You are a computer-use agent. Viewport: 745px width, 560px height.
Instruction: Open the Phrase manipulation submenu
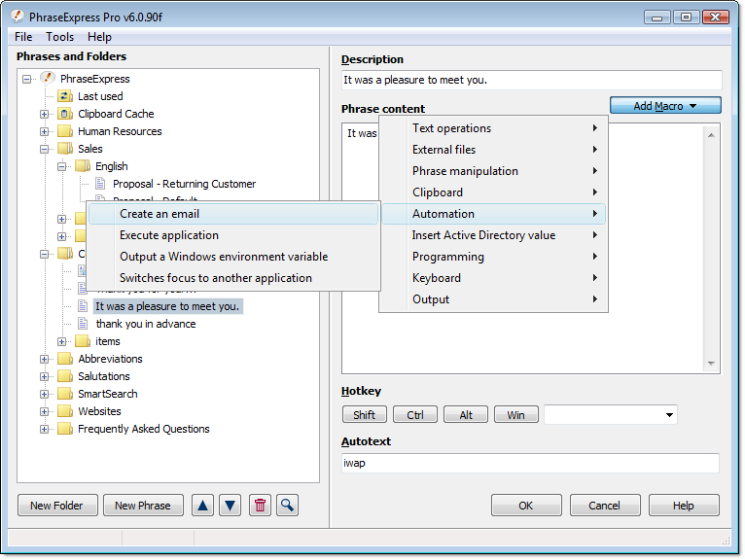(x=493, y=171)
